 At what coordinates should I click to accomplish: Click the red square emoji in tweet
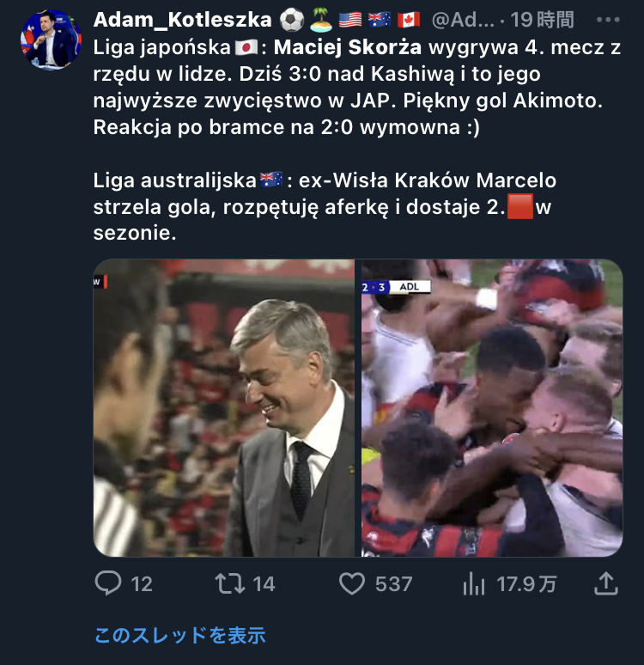tap(520, 207)
